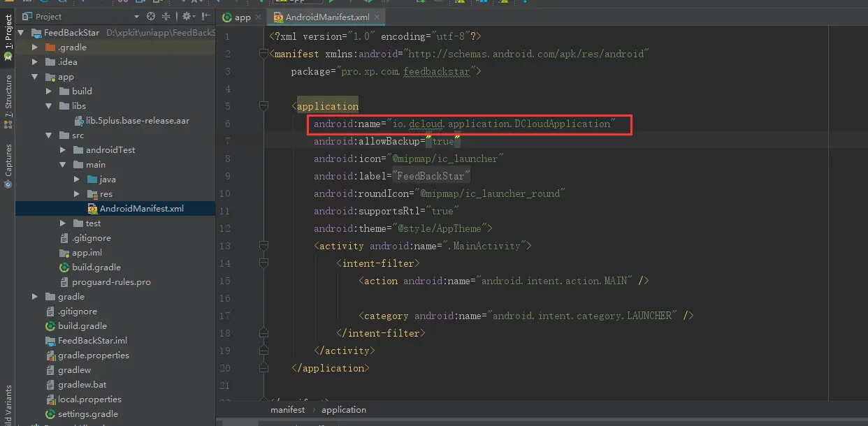Click android.intent.category.LAUNCHER text
The image size is (868, 426).
point(583,316)
